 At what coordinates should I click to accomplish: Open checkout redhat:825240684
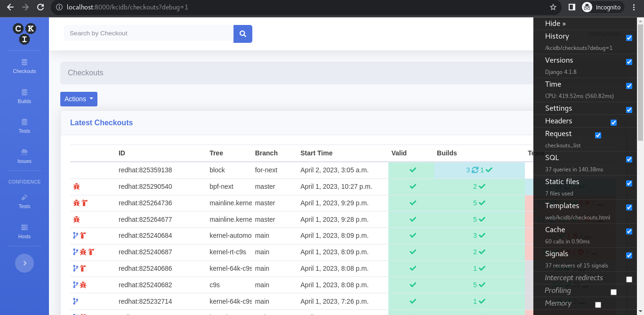(x=145, y=235)
